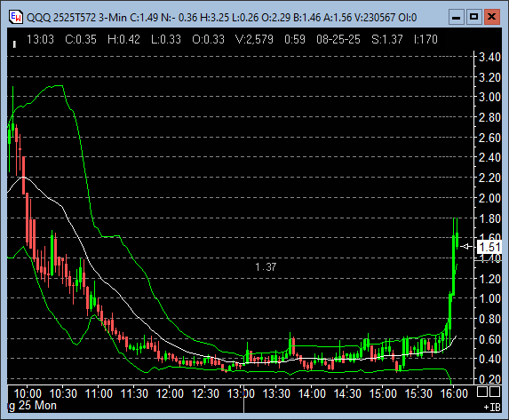Screen dimensions: 509x420
Task: Click the EW application icon in title bar
Action: coord(16,17)
